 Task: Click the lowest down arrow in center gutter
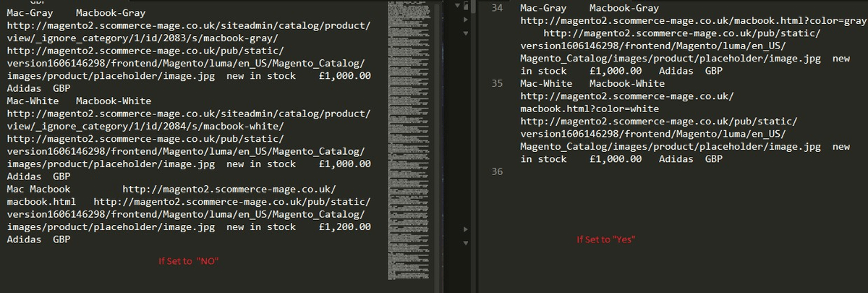point(464,243)
